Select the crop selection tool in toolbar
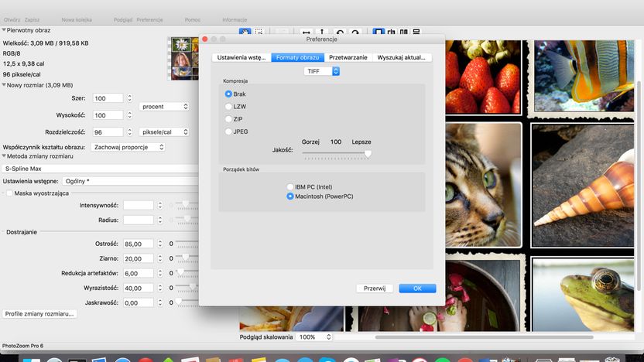This screenshot has height=362, width=644. pyautogui.click(x=259, y=32)
